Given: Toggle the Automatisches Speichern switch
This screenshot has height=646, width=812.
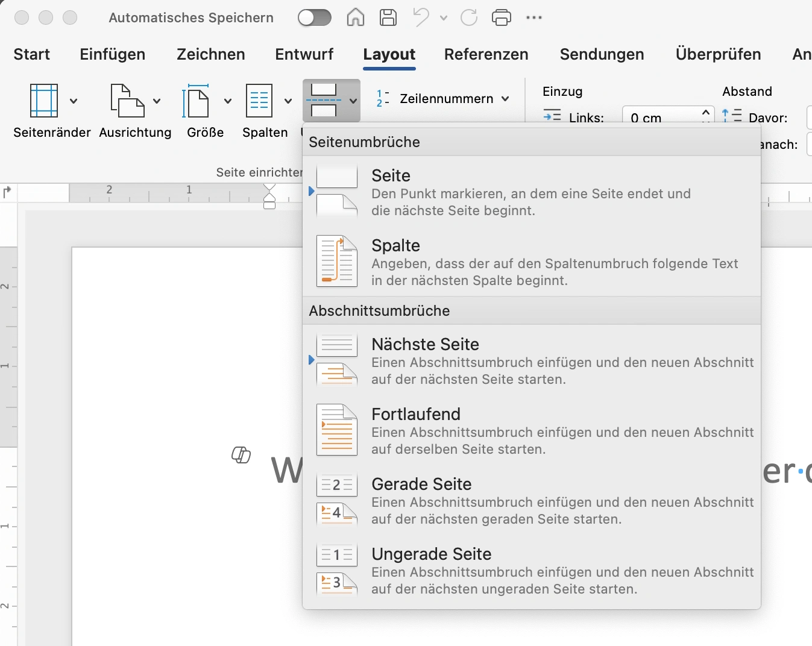Looking at the screenshot, I should coord(314,18).
